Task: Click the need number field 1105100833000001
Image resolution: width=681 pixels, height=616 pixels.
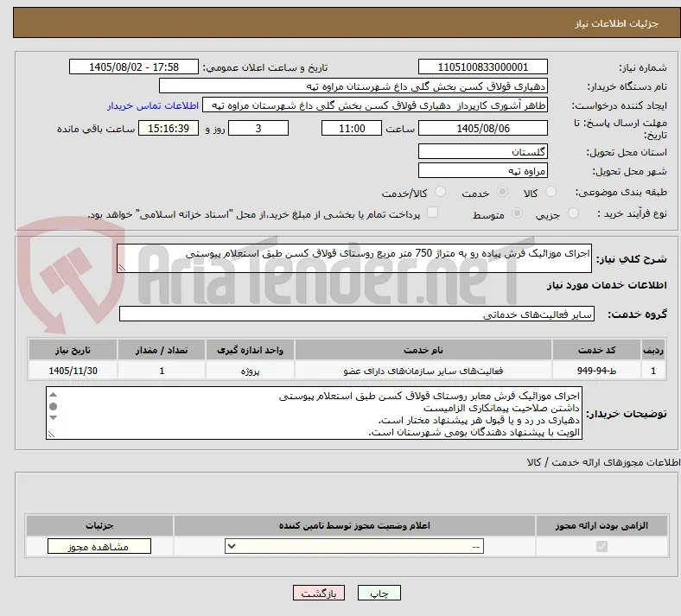Action: (482, 67)
